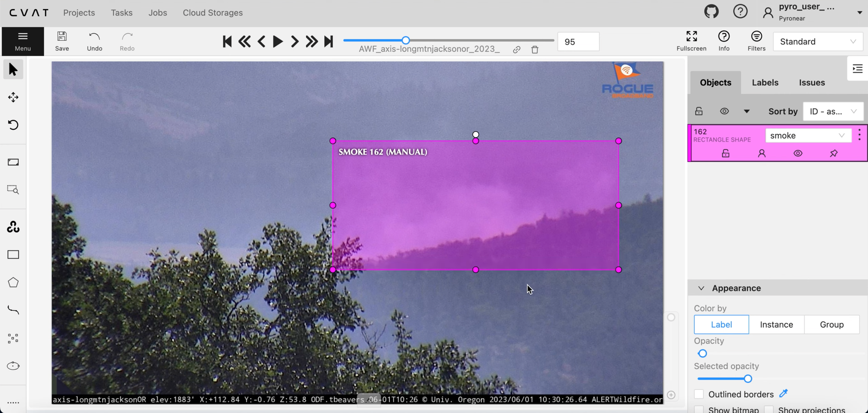Click the Selected opacity slider handle
868x413 pixels.
[x=748, y=379]
